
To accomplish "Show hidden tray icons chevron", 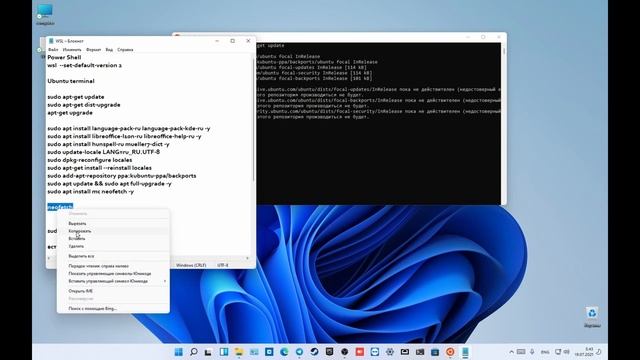I will pos(511,352).
